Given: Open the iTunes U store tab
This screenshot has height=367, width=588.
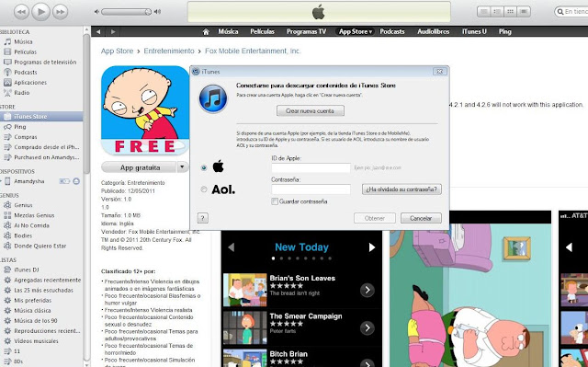Looking at the screenshot, I should [x=474, y=31].
